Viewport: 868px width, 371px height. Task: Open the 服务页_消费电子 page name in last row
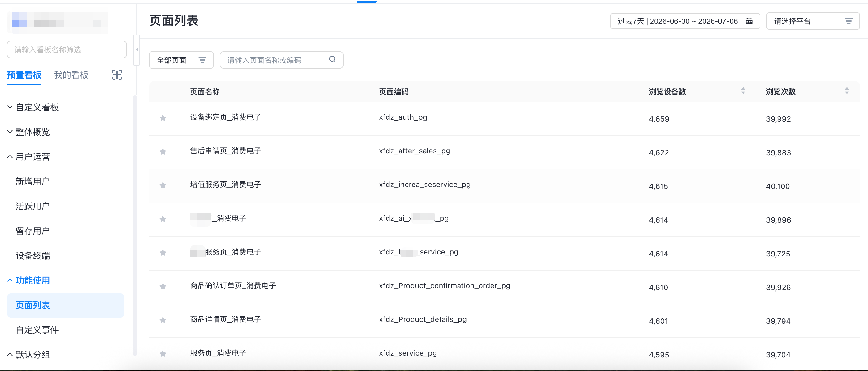point(218,353)
